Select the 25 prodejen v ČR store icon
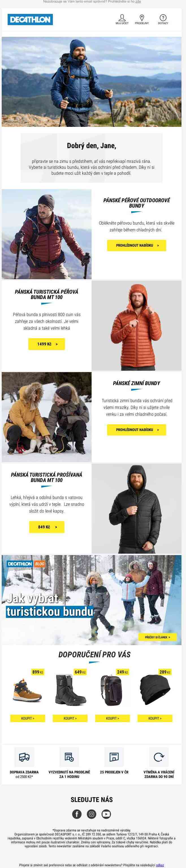This screenshot has height=868, width=186. coord(114,757)
